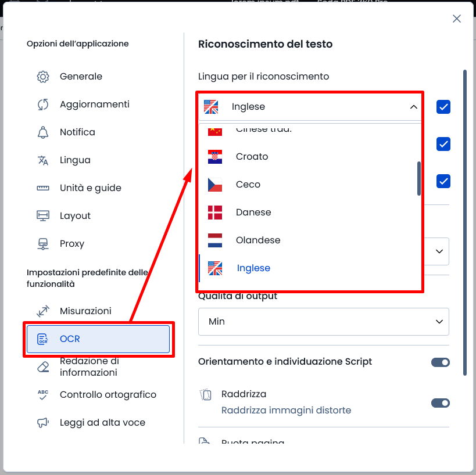476x475 pixels.
Task: Click the language list scrollbar thumb
Action: (419, 179)
